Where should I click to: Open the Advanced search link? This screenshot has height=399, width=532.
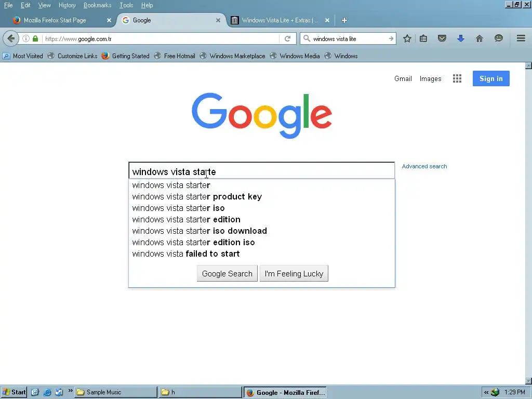tap(424, 166)
